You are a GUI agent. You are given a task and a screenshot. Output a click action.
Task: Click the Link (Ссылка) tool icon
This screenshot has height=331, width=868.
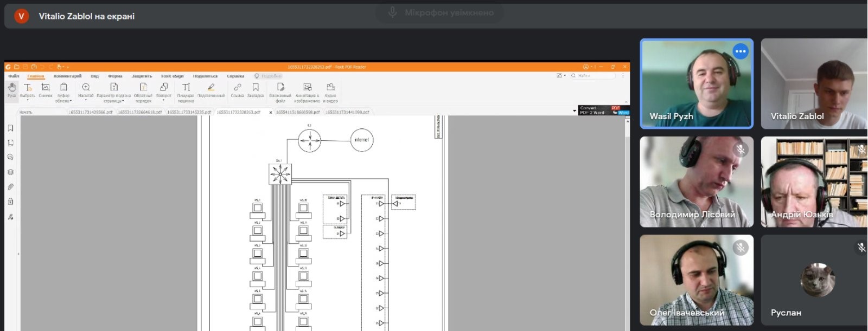(x=238, y=87)
